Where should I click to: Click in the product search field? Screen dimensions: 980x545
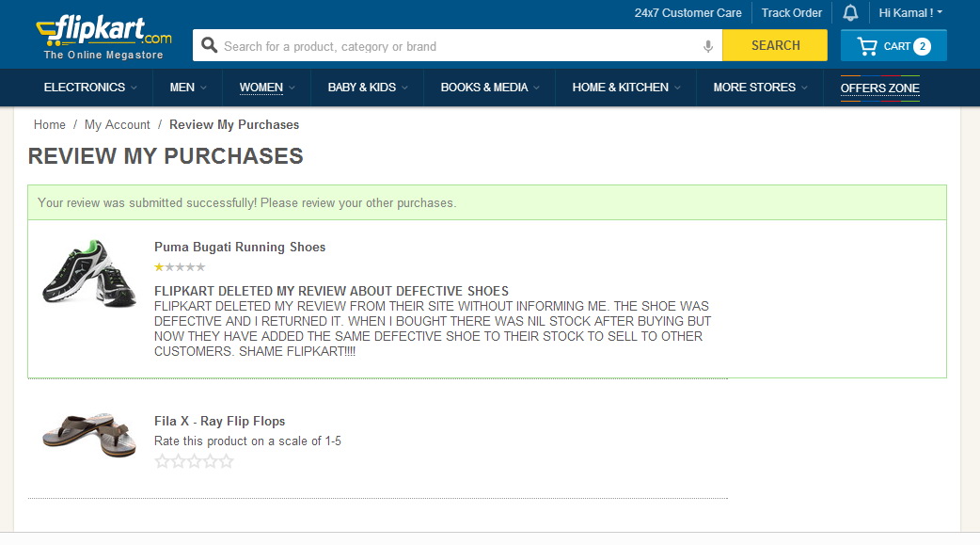pyautogui.click(x=457, y=46)
